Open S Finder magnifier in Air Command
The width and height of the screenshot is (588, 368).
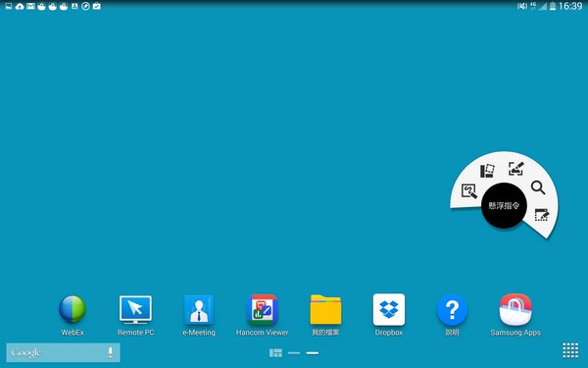coord(538,187)
